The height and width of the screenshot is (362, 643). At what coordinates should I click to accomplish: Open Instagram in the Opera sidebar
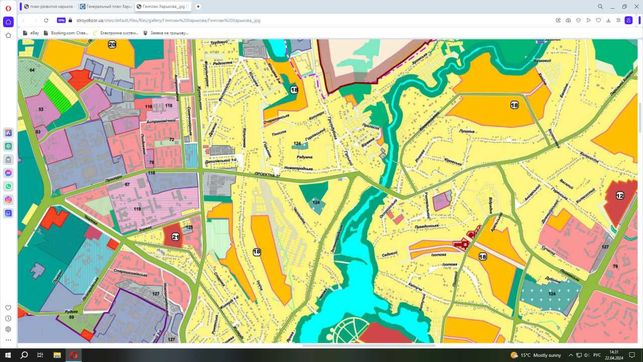pos(8,200)
